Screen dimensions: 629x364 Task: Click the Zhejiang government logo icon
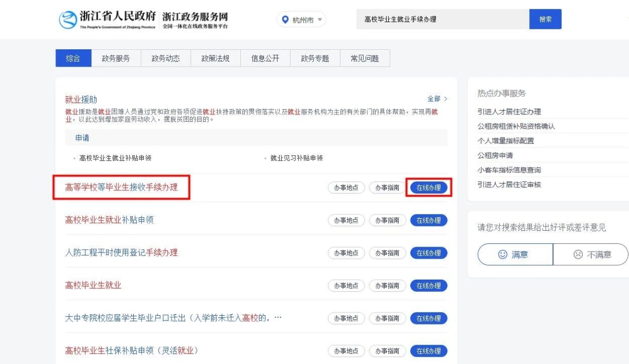(x=68, y=19)
